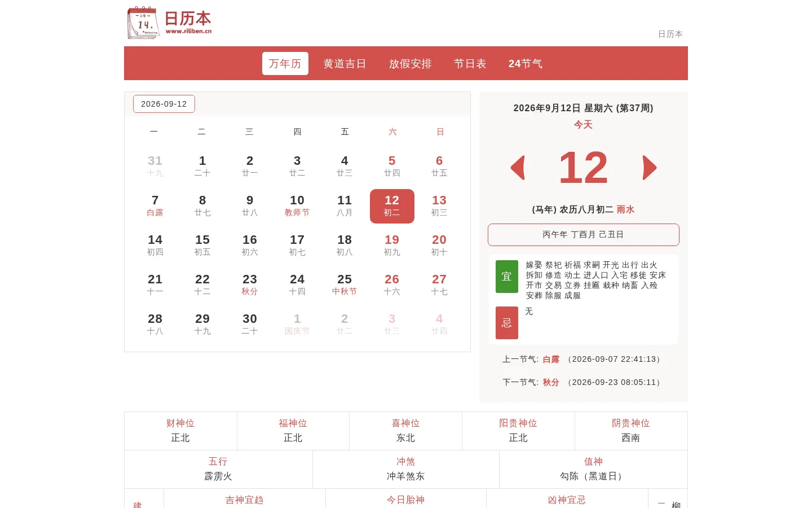This screenshot has height=508, width=812.
Task: Open the 黄道吉日 tab
Action: click(x=345, y=63)
